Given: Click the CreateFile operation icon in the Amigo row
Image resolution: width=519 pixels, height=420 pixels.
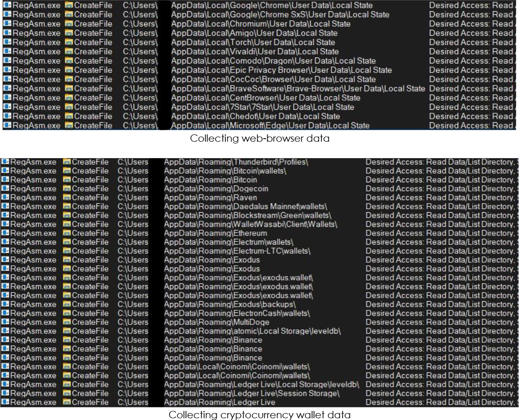Looking at the screenshot, I should click(x=69, y=33).
